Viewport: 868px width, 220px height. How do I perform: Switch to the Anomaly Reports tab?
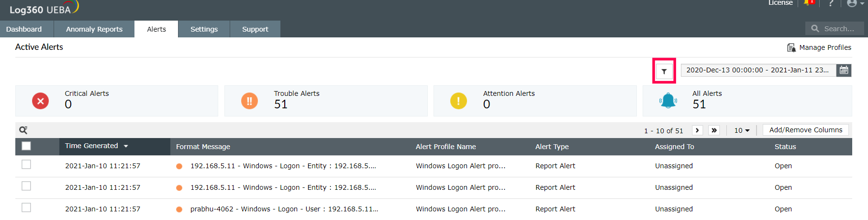94,29
